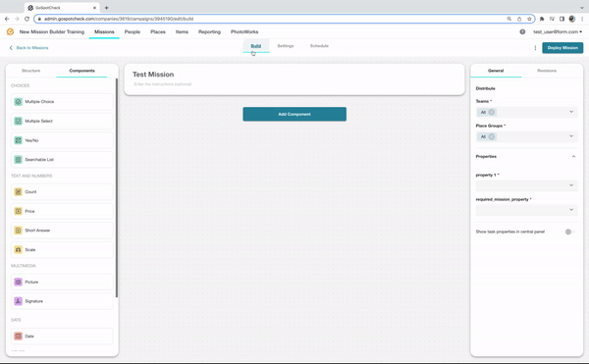Open the Missions menu
The height and width of the screenshot is (364, 589).
point(104,32)
